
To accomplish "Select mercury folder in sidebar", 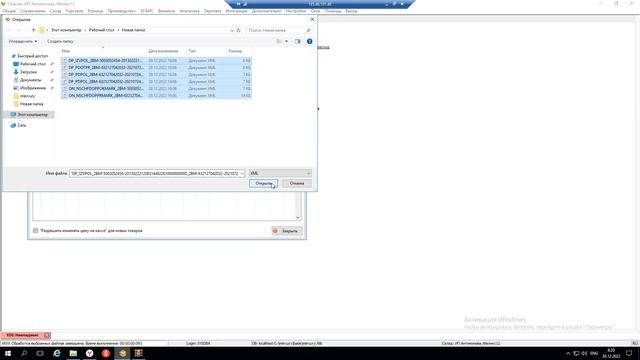I will point(27,96).
